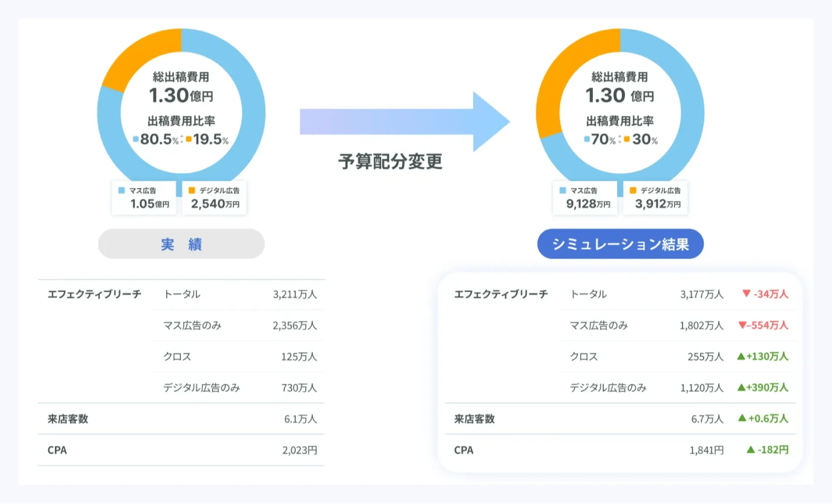Click the green up triangle beside +0.6万人
The image size is (832, 504).
coord(742,418)
